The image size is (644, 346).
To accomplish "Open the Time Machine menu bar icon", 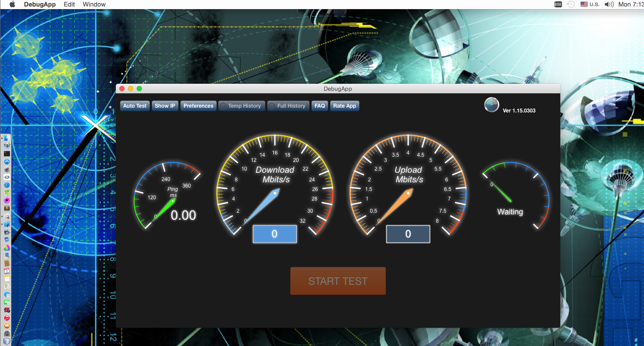I will 571,4.
